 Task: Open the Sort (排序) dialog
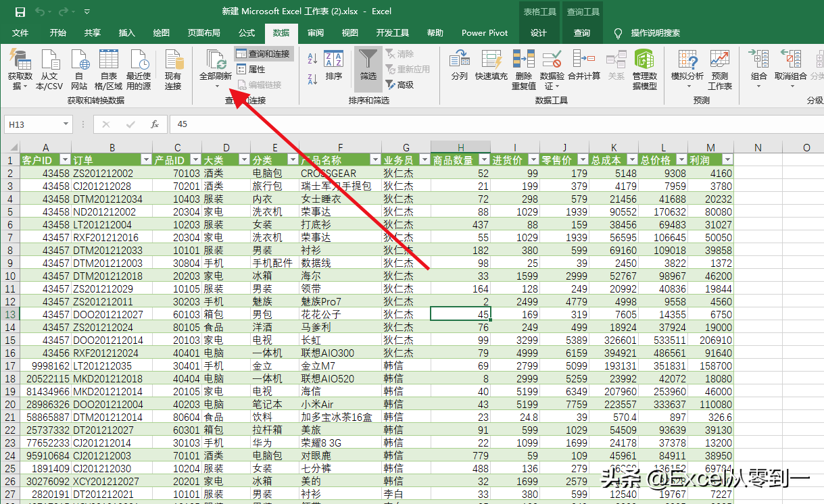334,66
